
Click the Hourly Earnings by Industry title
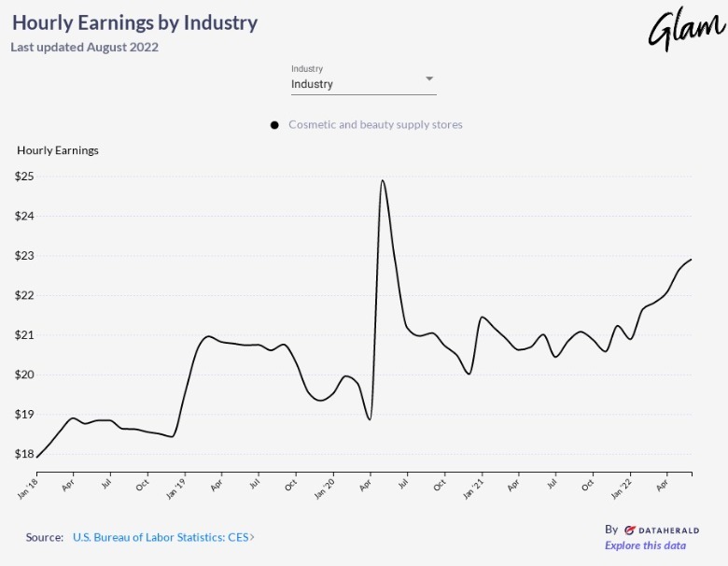click(134, 22)
